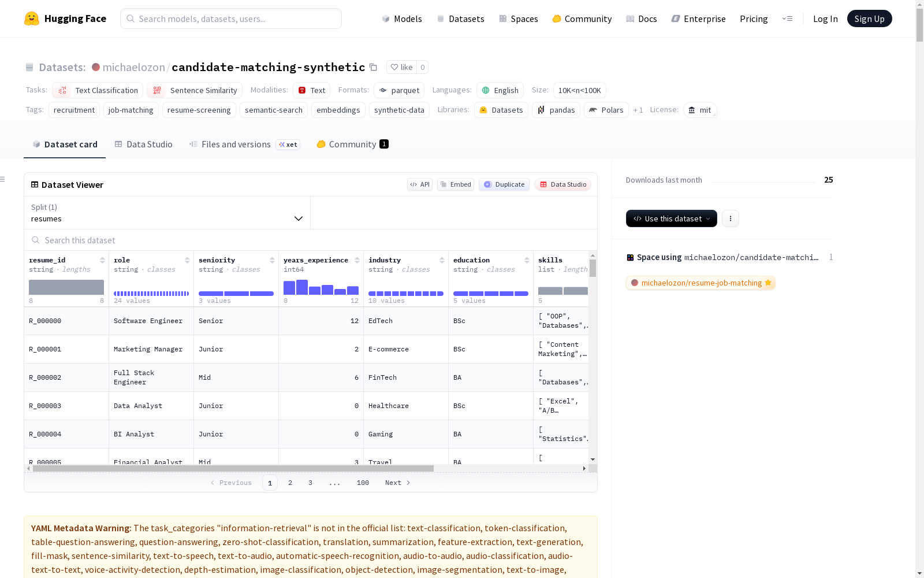Click the Hugging Face logo icon

pos(32,18)
